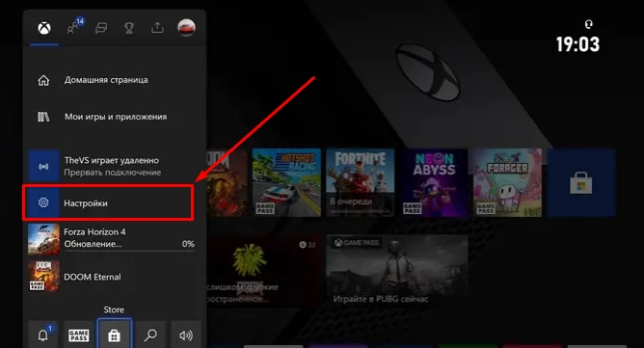Open notifications bell icon

coord(43,335)
